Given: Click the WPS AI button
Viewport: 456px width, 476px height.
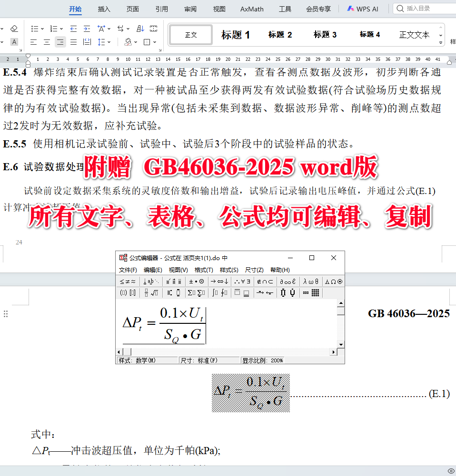Looking at the screenshot, I should coord(363,9).
